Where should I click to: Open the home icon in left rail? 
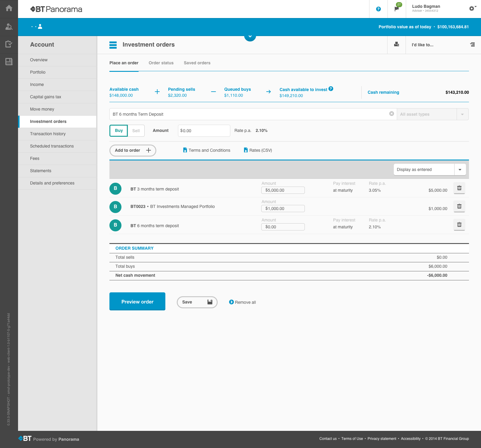click(9, 8)
